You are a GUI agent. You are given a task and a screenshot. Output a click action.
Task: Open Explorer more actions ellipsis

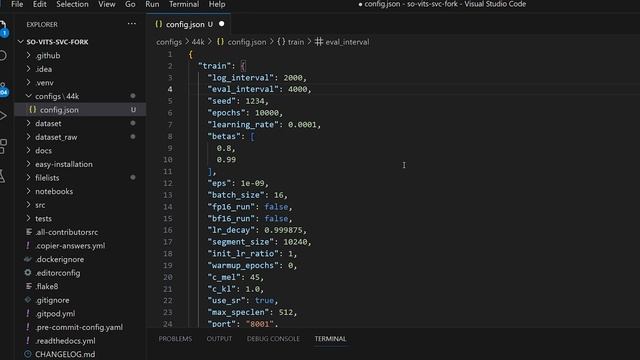click(x=131, y=24)
